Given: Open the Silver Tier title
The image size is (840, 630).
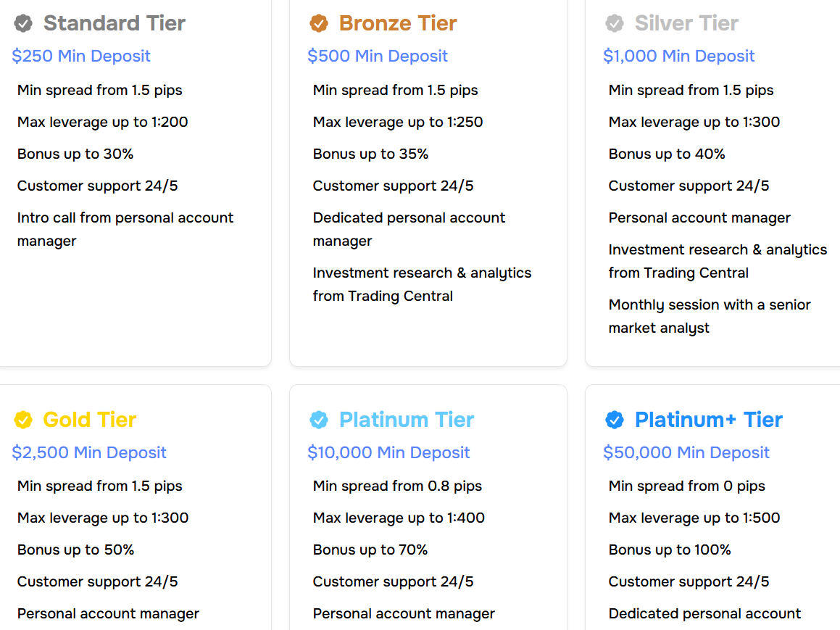Looking at the screenshot, I should pos(686,23).
